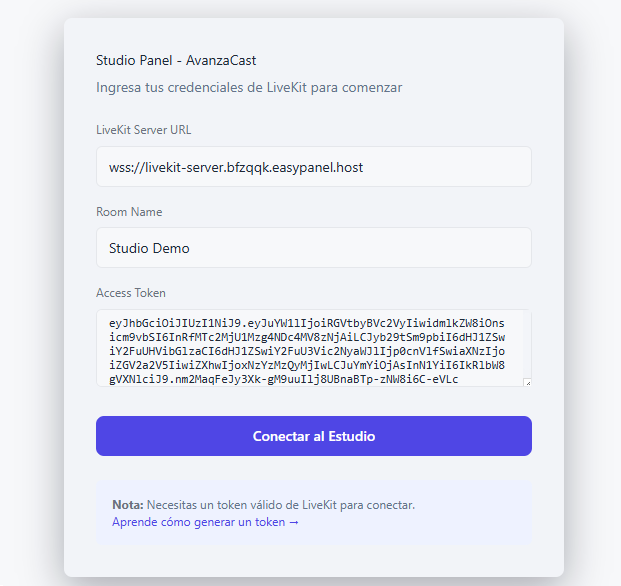This screenshot has height=586, width=621.
Task: Click the Studio Panel - AvanzaCast heading
Action: pos(176,61)
